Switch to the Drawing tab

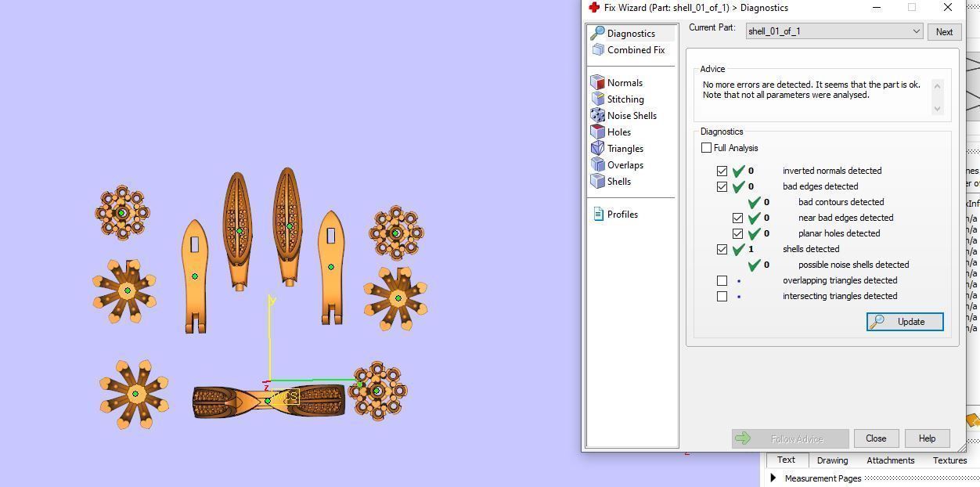click(832, 460)
